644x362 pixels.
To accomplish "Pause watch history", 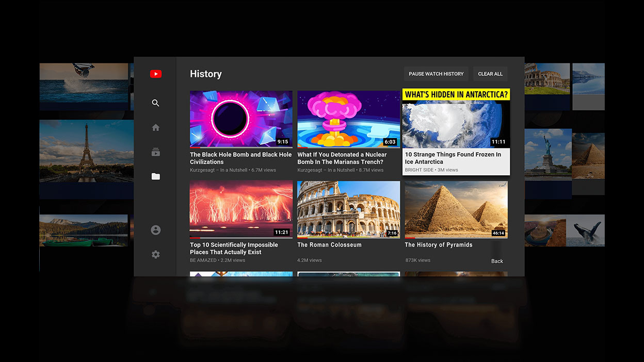I will point(436,74).
